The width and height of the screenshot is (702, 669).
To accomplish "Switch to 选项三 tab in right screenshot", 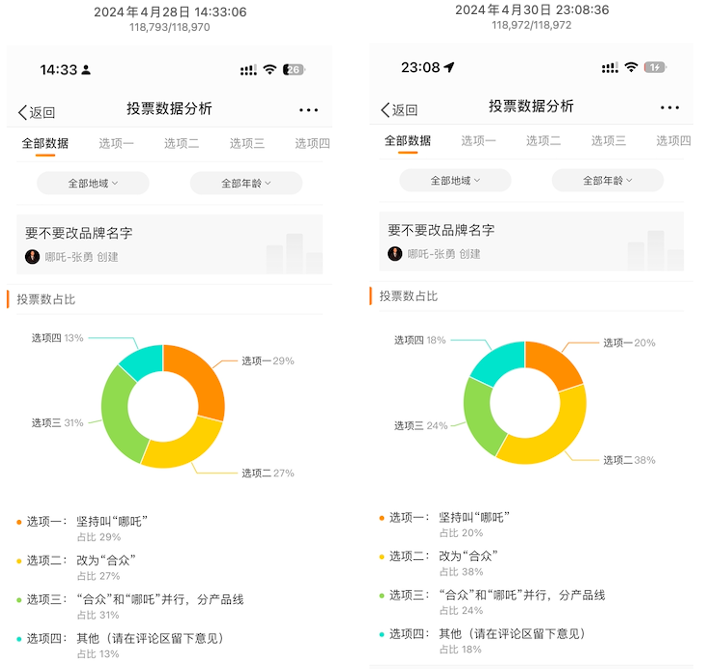I will click(x=608, y=141).
